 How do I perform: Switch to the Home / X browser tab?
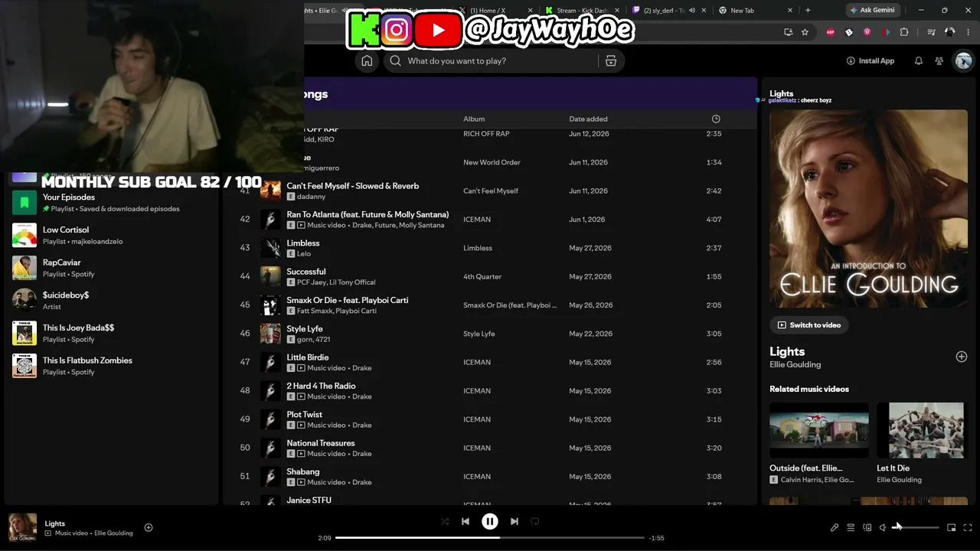click(x=495, y=11)
